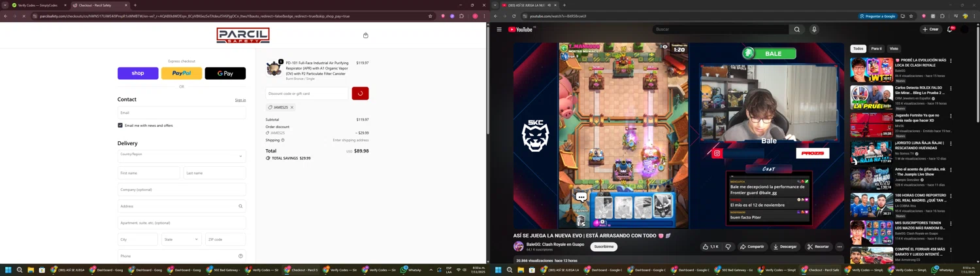Toggle Email me with news and offers
980x276 pixels.
(x=120, y=125)
